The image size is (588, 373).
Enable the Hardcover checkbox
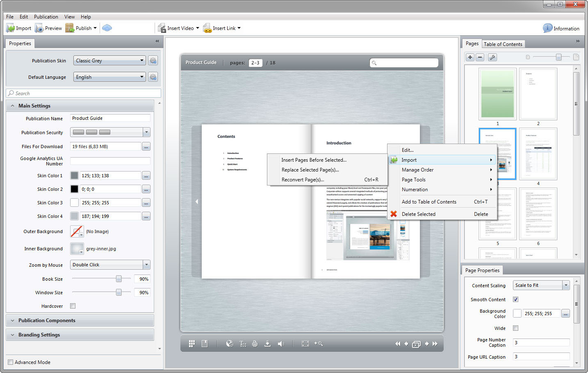pyautogui.click(x=73, y=306)
